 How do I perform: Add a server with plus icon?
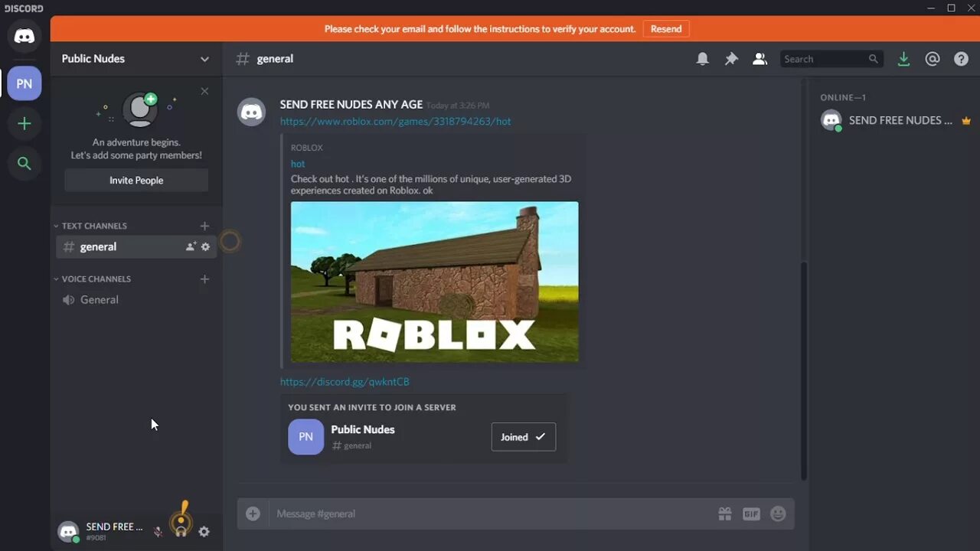(x=24, y=123)
